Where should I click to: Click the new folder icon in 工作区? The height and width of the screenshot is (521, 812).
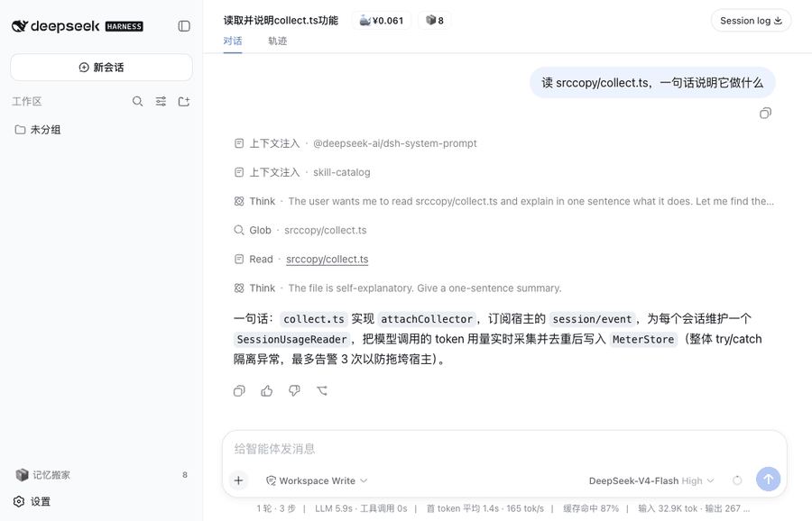click(184, 102)
